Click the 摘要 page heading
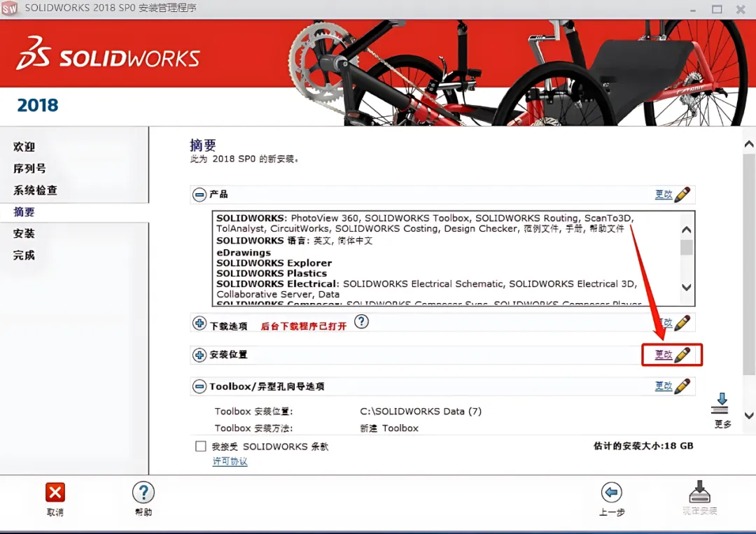Screen dimensions: 756x534 pos(203,145)
